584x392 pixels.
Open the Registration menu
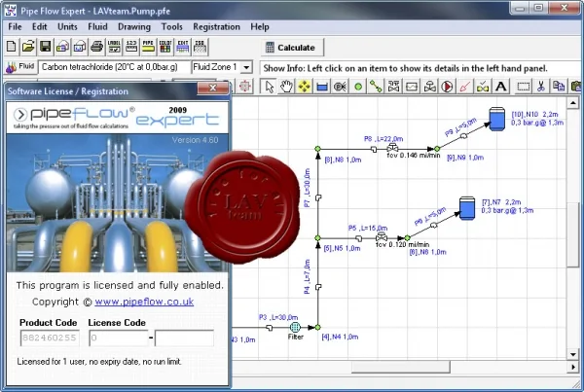[216, 27]
